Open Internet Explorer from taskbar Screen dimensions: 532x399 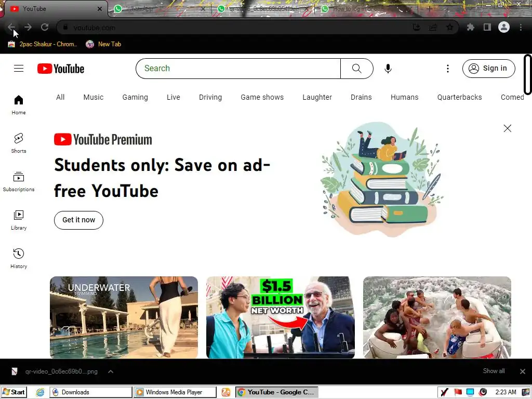40,392
